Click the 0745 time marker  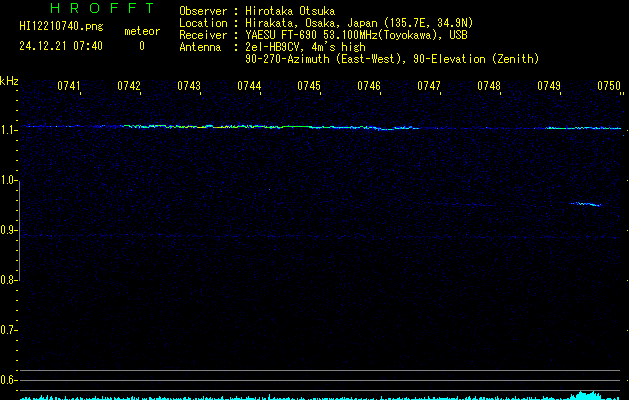tap(309, 85)
